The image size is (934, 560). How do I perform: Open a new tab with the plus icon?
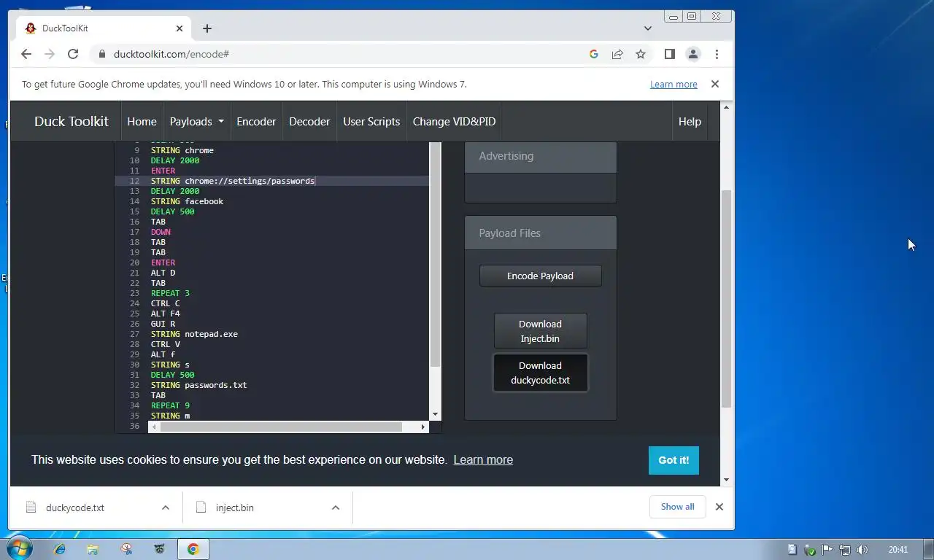coord(207,28)
